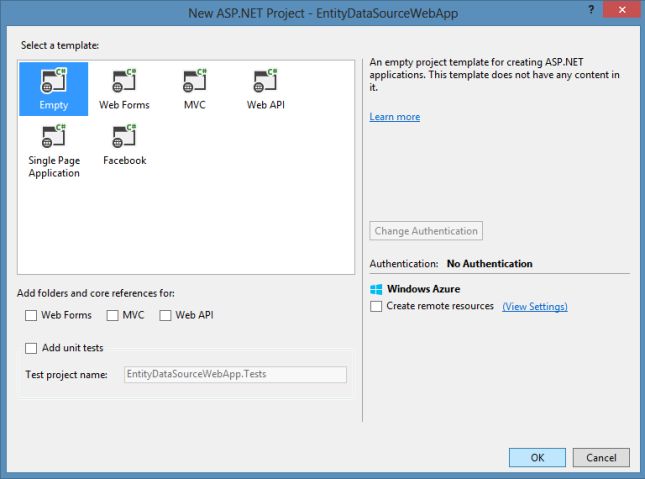Image resolution: width=645 pixels, height=479 pixels.
Task: Click the Test project name field
Action: 235,374
